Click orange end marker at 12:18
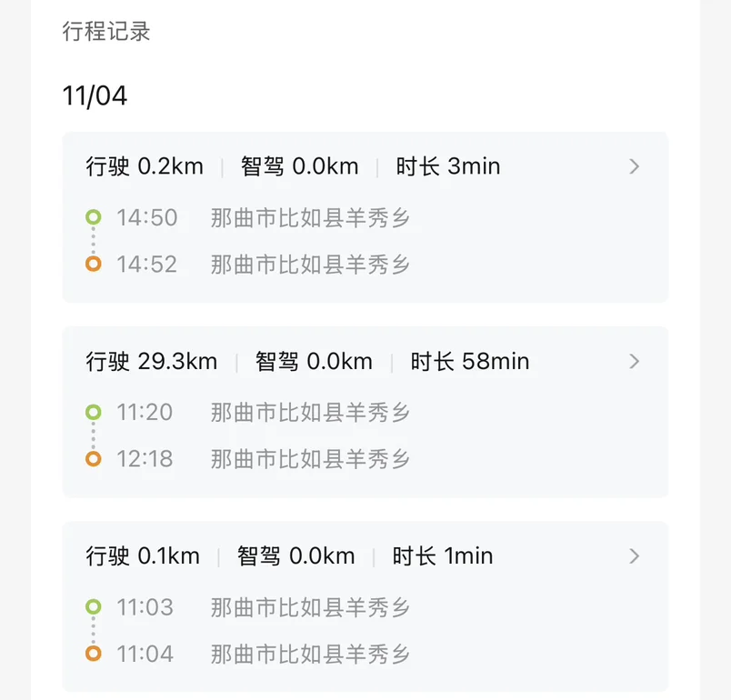731x700 pixels. click(93, 459)
